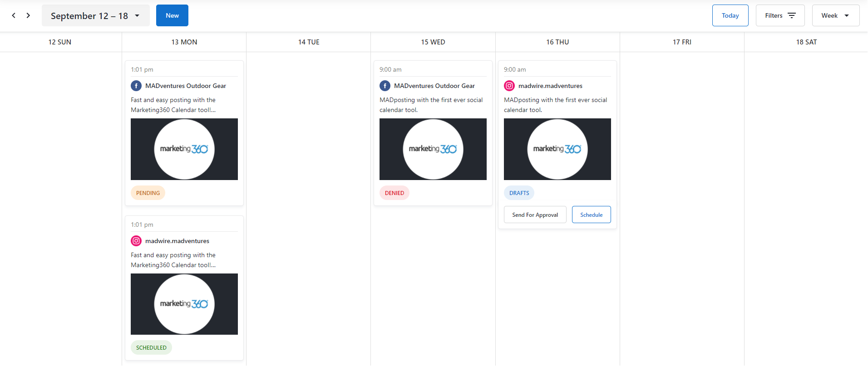The height and width of the screenshot is (366, 868).
Task: Open caption text of the Monday scheduled post
Action: [173, 260]
